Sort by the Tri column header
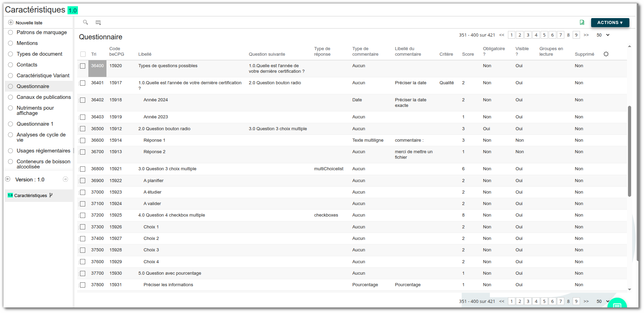The height and width of the screenshot is (313, 644). click(x=94, y=54)
